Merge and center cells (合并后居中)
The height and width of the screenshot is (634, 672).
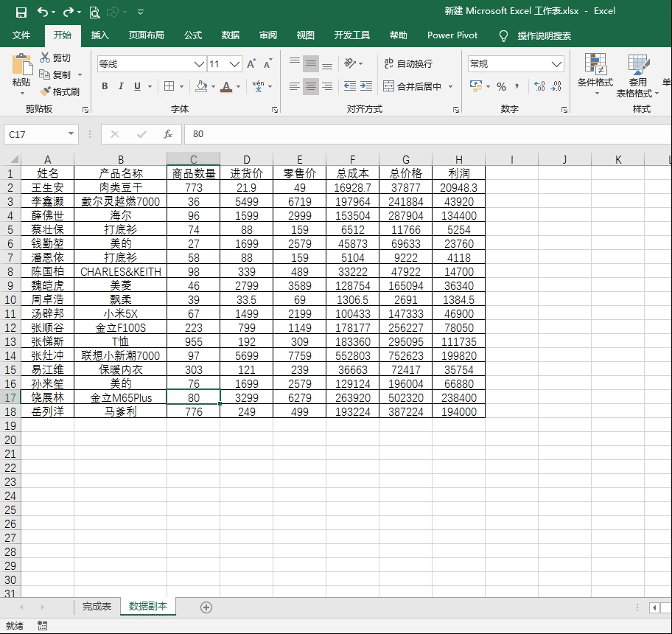click(x=413, y=86)
